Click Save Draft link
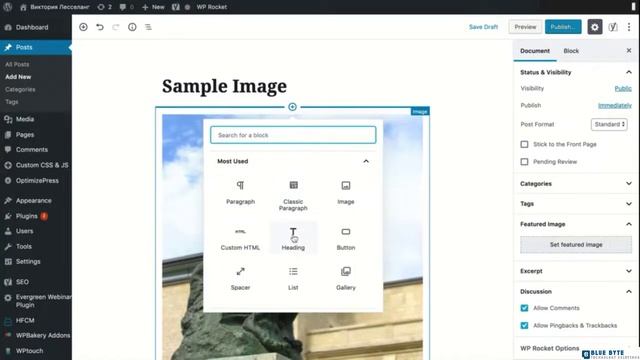Image resolution: width=640 pixels, height=360 pixels. click(x=483, y=27)
